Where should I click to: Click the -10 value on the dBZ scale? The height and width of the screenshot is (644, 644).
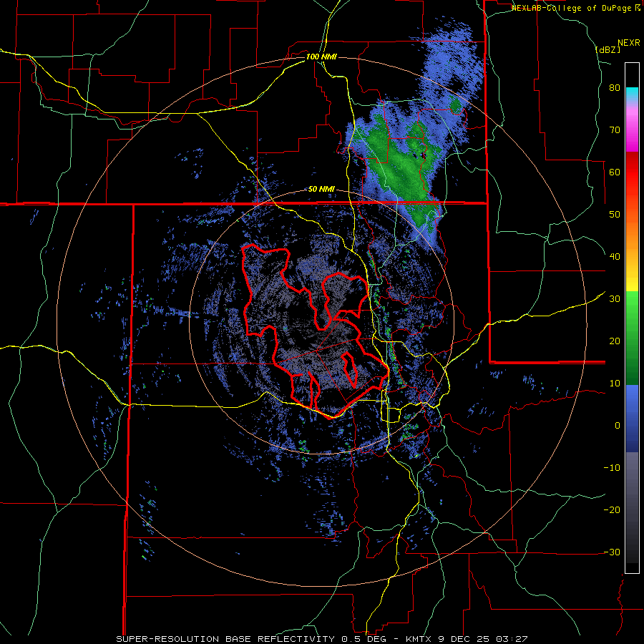(612, 468)
